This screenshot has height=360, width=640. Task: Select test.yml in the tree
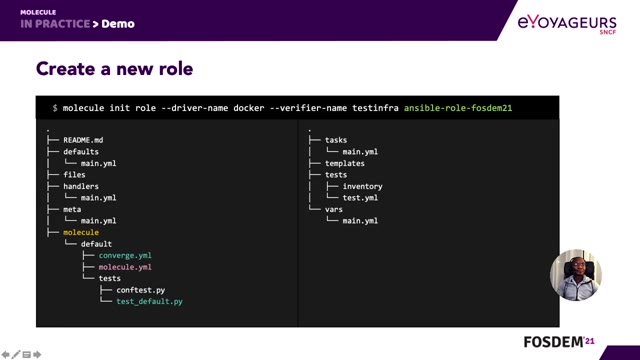tap(360, 198)
